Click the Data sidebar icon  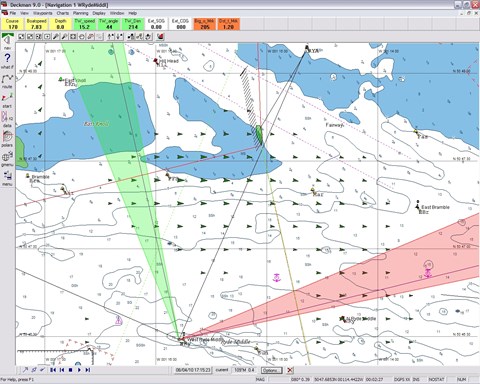[7, 119]
